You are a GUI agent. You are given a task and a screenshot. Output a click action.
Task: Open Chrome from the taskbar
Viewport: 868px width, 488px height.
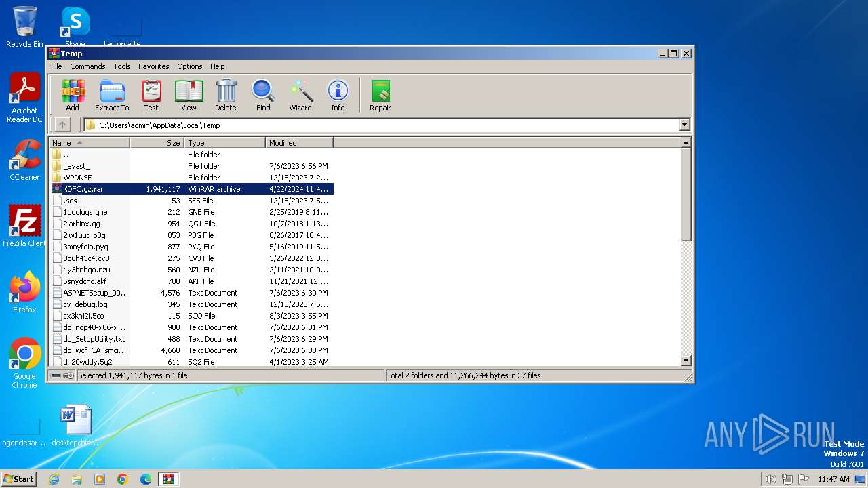pyautogui.click(x=123, y=479)
